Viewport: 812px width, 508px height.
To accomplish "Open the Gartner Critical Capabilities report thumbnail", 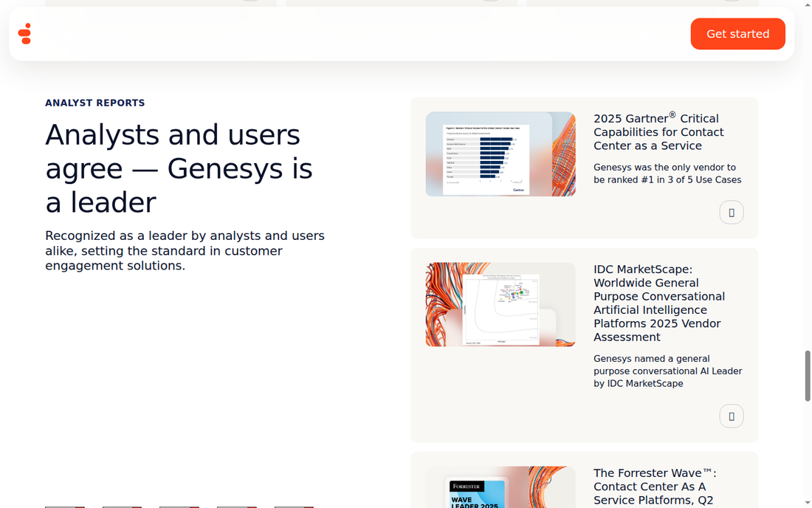I will click(500, 154).
